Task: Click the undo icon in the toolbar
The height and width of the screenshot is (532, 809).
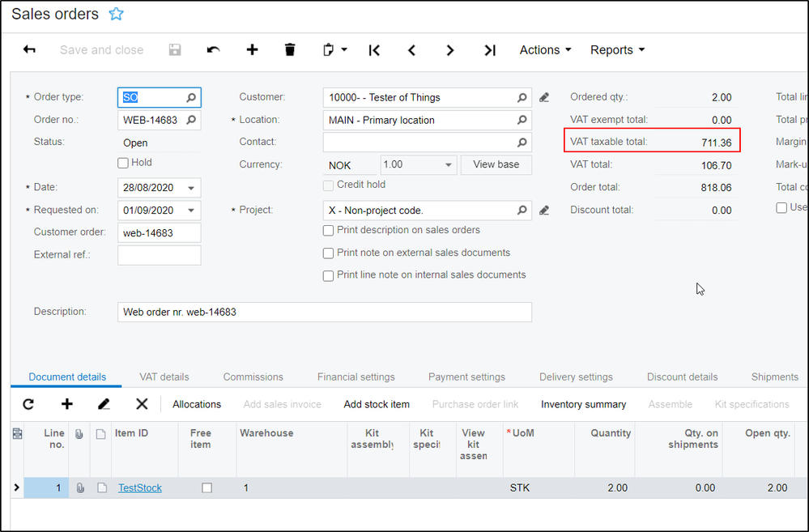Action: pos(214,50)
